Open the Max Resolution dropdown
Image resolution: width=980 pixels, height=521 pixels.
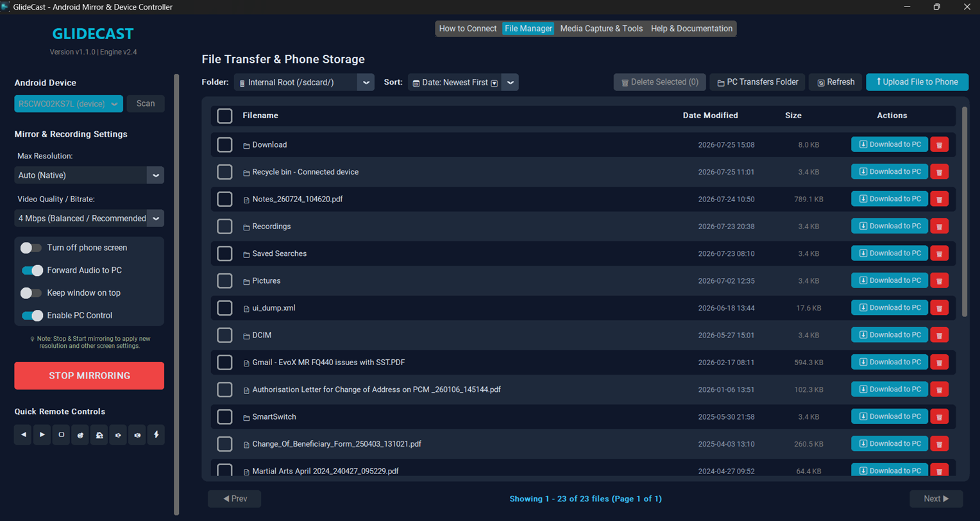tap(89, 175)
